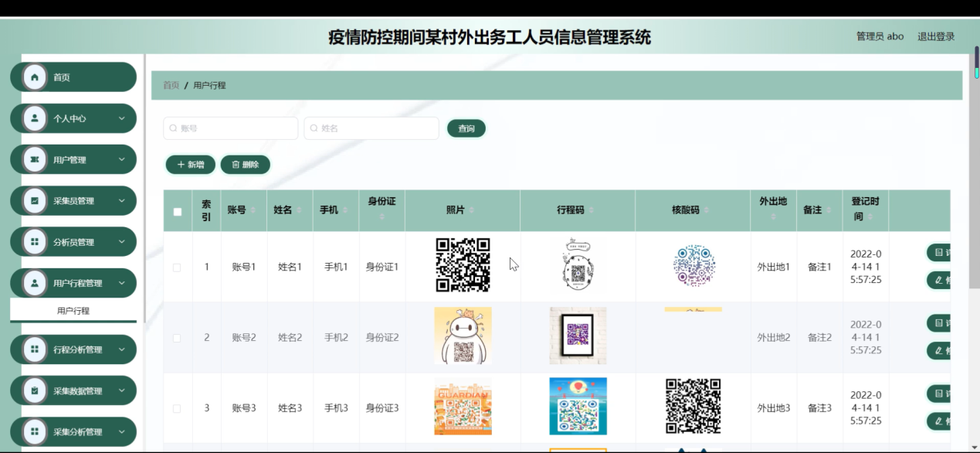Click details button for row 账号1
The image size is (980, 453).
[x=938, y=252]
